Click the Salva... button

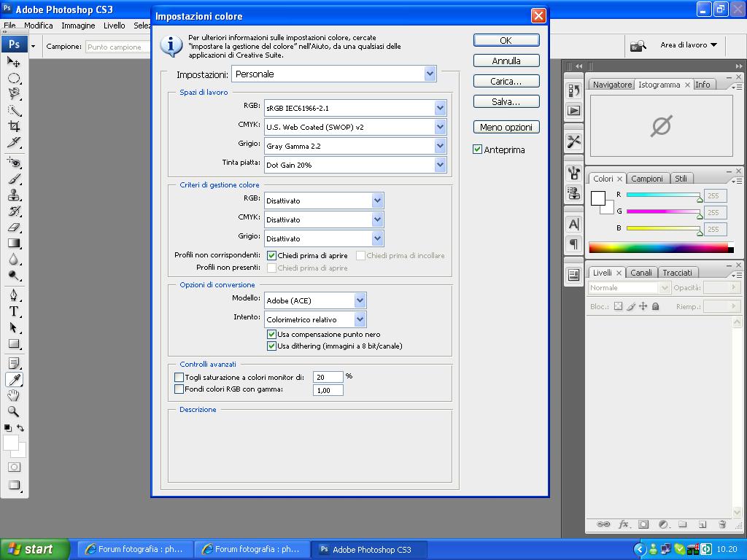506,102
